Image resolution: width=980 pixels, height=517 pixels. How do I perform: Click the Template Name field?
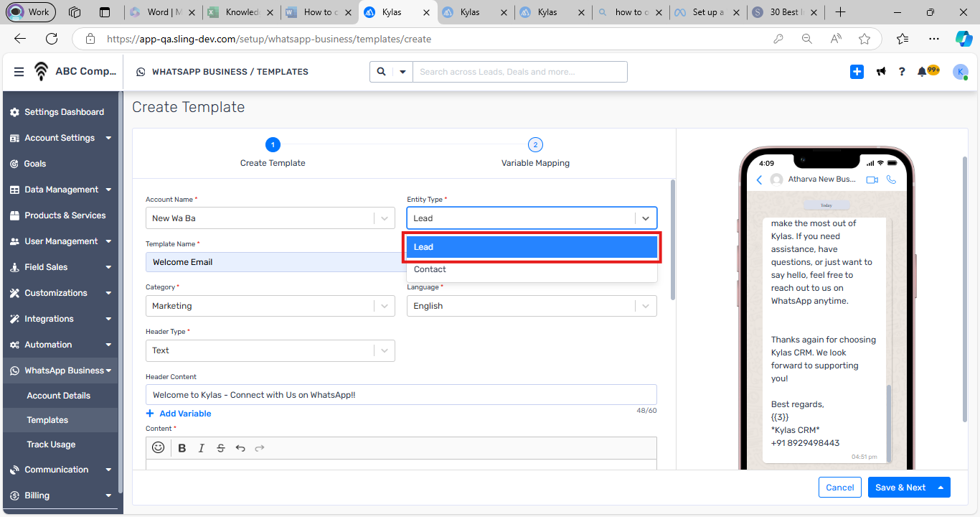pyautogui.click(x=275, y=262)
